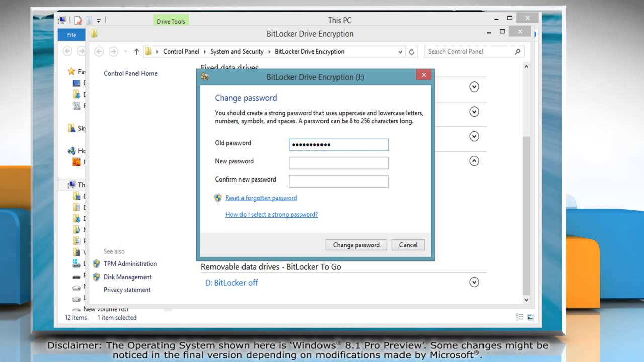
Task: Select the SkyDrive icon in the navigation pane
Action: coord(71,128)
